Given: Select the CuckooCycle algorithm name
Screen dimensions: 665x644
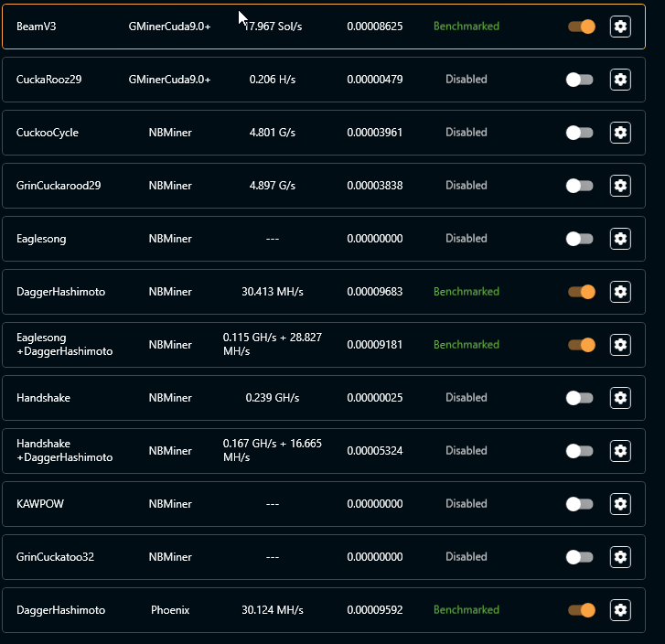Looking at the screenshot, I should coord(47,133).
